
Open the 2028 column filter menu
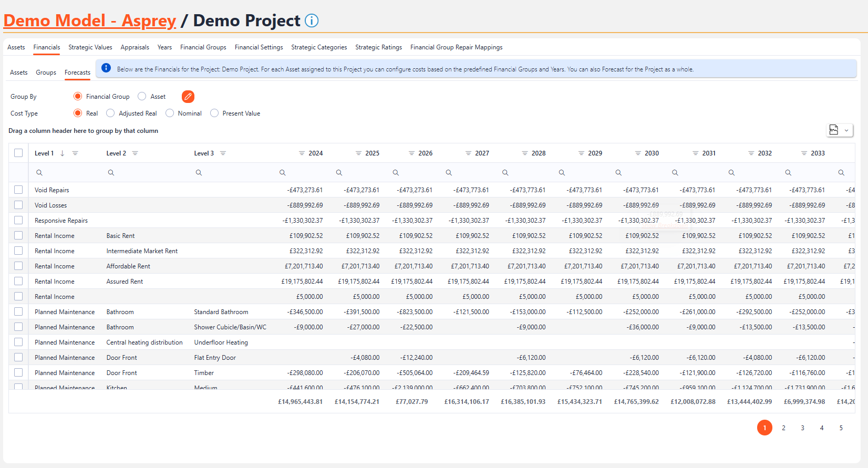click(524, 153)
